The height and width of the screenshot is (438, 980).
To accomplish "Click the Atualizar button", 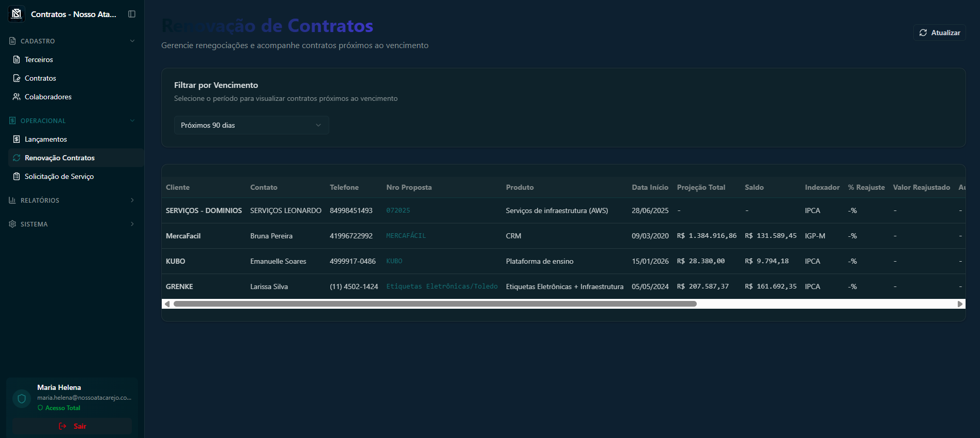I will tap(939, 33).
